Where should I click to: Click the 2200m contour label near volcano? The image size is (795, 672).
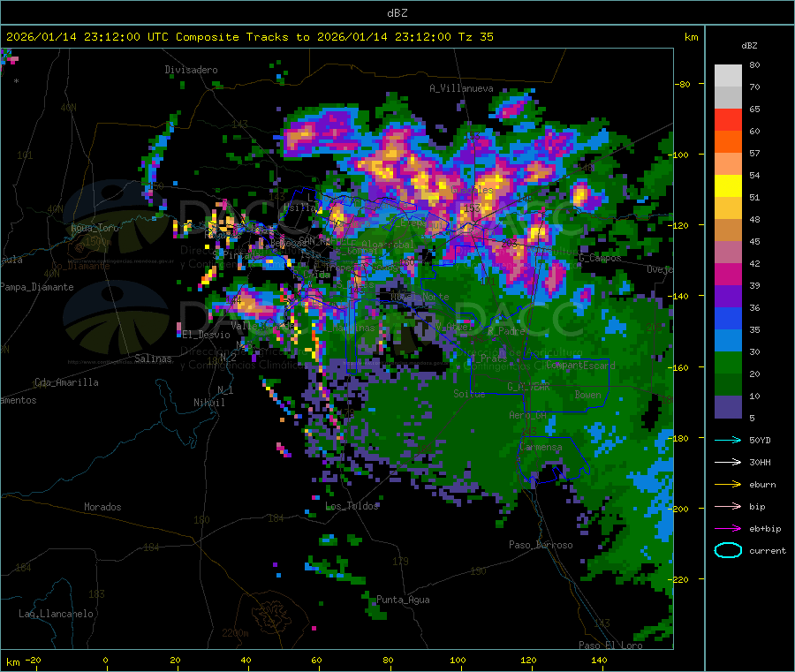pos(235,633)
